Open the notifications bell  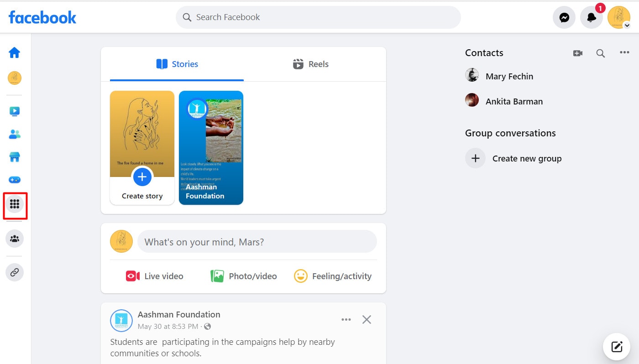[x=592, y=17]
